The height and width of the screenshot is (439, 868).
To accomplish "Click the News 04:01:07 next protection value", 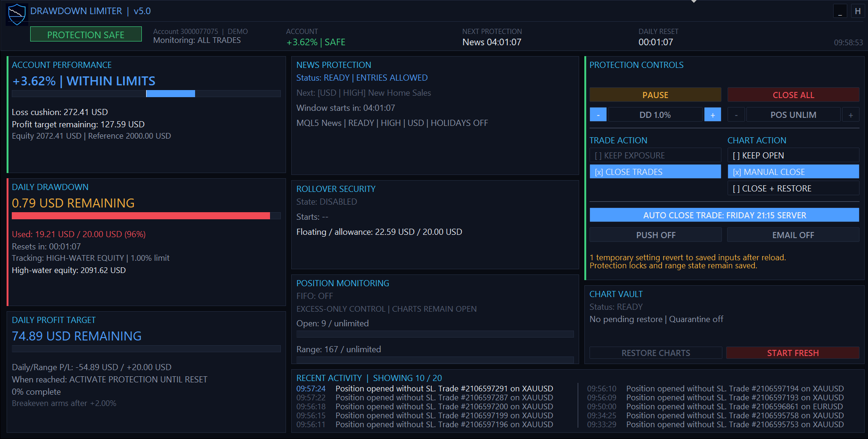I will [x=492, y=42].
